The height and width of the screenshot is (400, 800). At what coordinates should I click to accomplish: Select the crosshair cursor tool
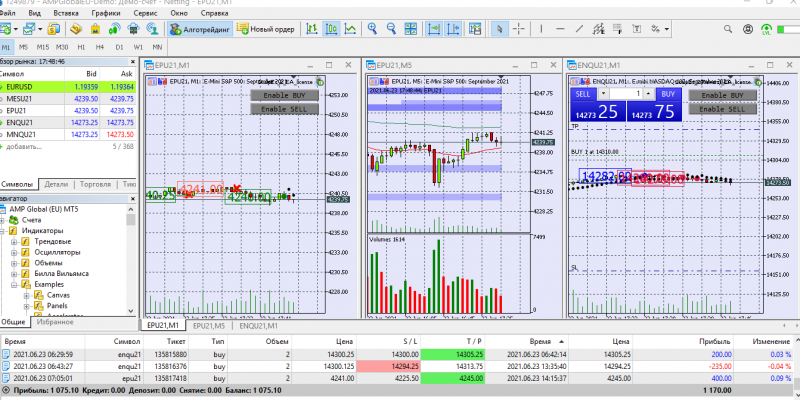pyautogui.click(x=518, y=29)
